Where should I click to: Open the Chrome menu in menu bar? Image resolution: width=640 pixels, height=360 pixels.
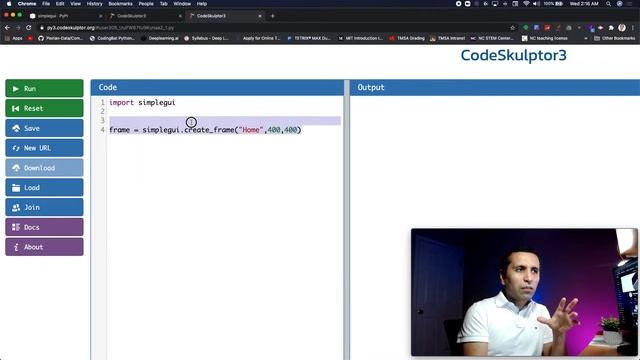pos(27,4)
